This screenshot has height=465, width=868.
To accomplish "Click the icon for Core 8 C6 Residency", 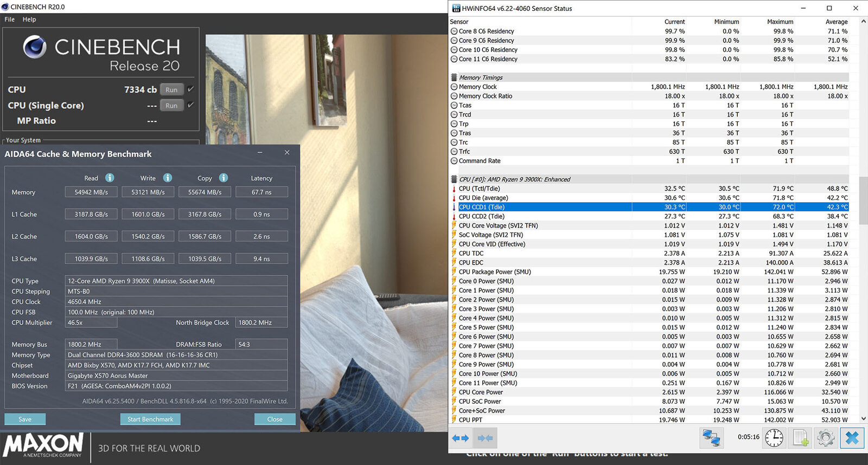I will [x=454, y=31].
